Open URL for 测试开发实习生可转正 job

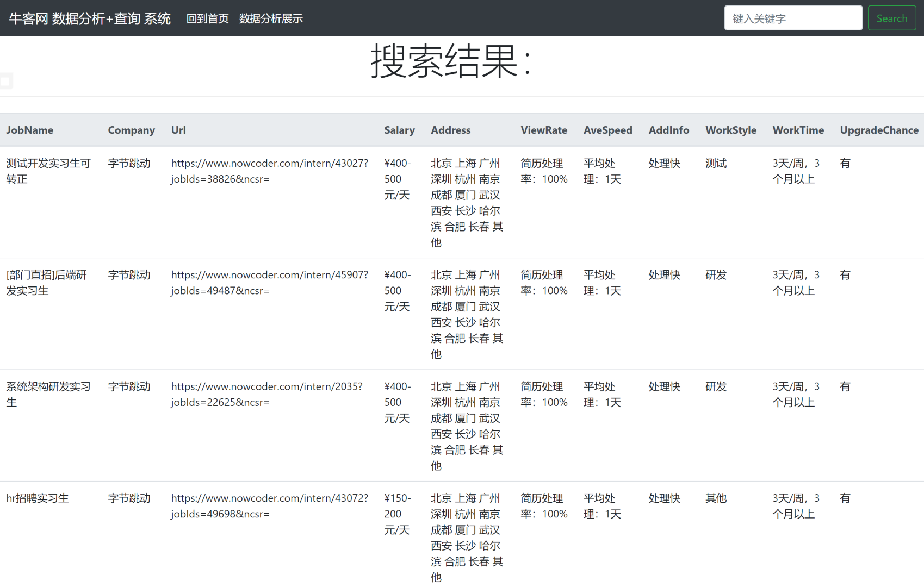pos(269,171)
